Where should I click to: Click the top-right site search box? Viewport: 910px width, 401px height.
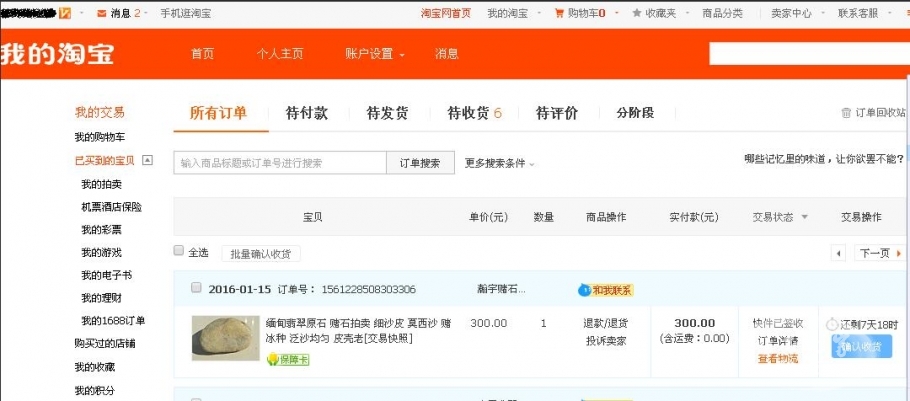pos(810,54)
